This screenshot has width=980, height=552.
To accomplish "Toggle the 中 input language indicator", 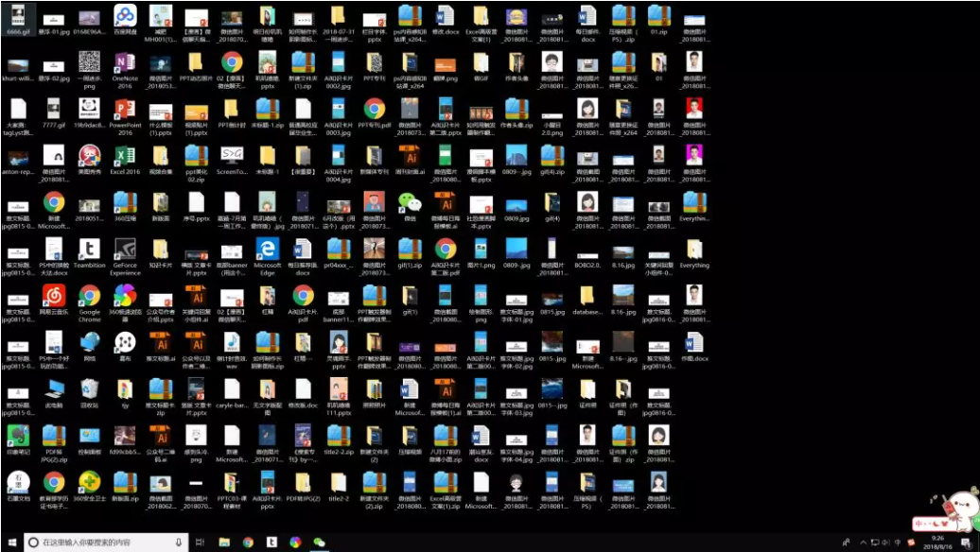I will (898, 543).
